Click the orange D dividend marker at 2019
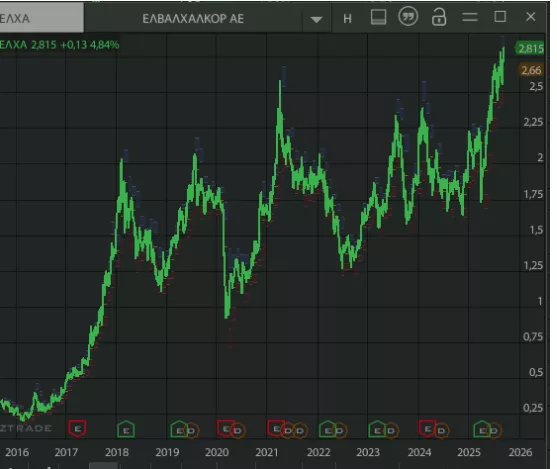The image size is (557, 469). 192,431
